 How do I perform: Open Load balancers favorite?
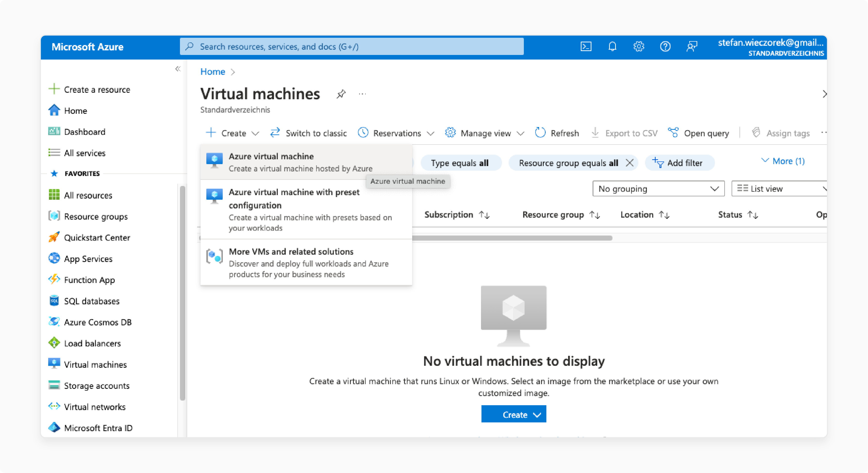point(84,344)
